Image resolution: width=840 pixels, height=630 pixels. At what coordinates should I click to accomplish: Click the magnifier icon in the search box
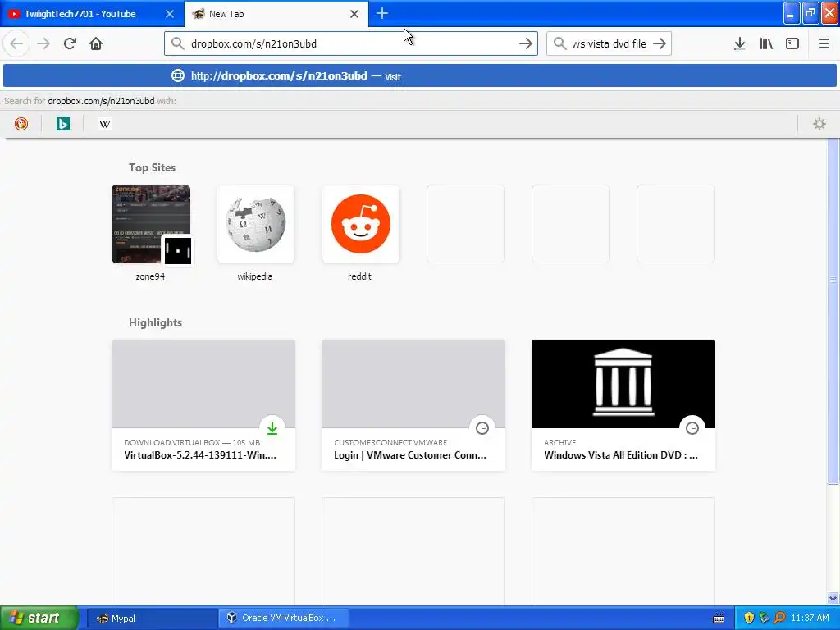click(x=559, y=43)
